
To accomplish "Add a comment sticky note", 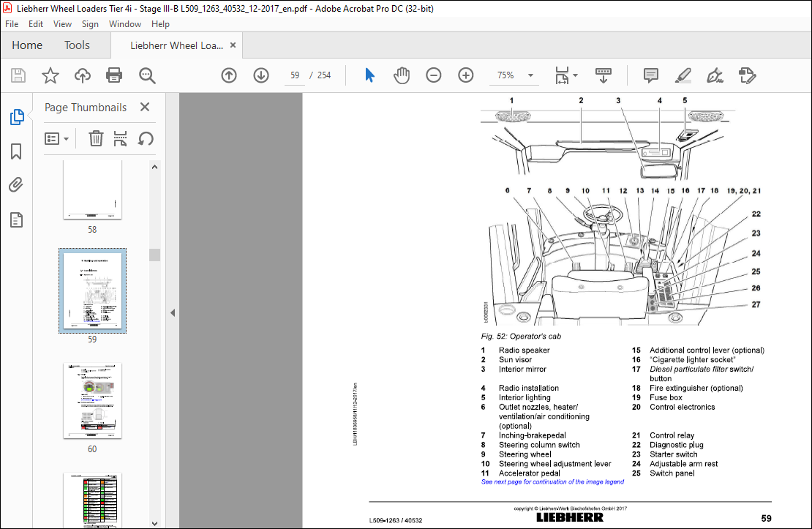I will (x=651, y=75).
